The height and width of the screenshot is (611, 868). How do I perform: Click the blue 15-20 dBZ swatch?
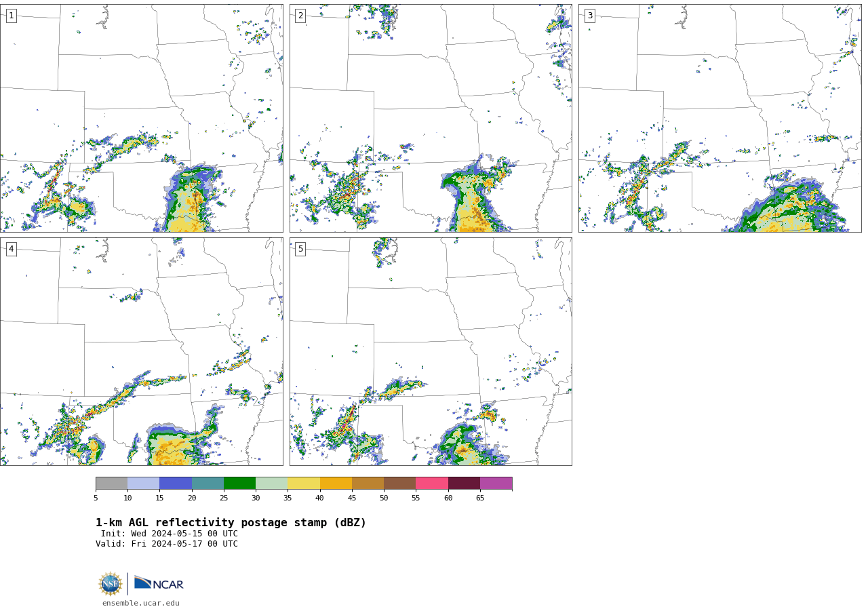[176, 484]
